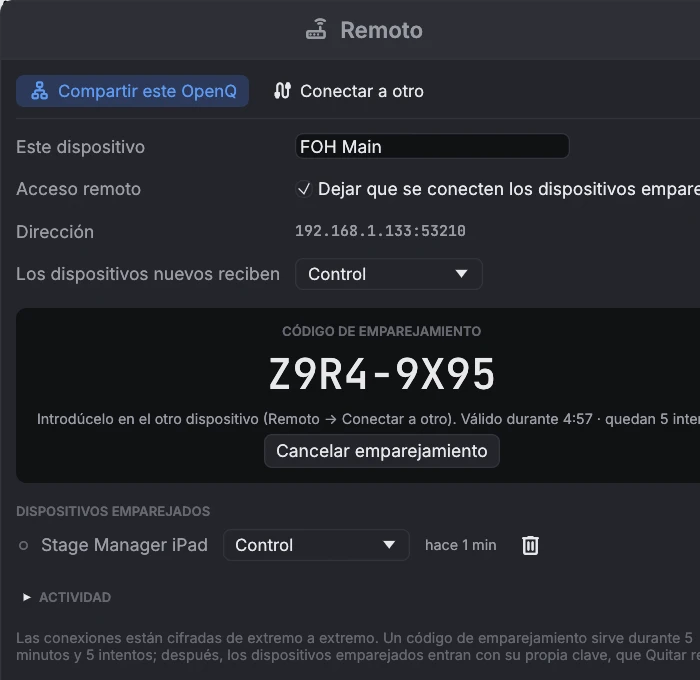
Task: Toggle the Dejar que se conecten checkbox
Action: click(x=304, y=189)
